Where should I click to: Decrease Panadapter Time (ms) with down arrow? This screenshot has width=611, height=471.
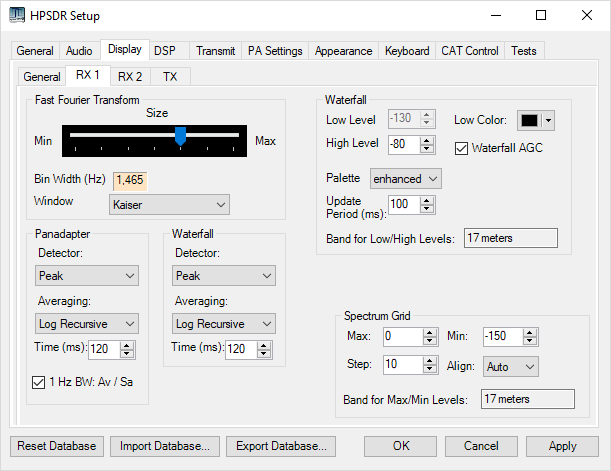[127, 354]
